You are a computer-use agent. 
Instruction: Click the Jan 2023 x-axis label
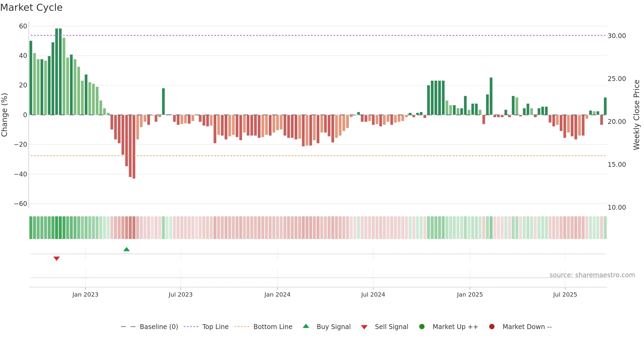coord(85,295)
